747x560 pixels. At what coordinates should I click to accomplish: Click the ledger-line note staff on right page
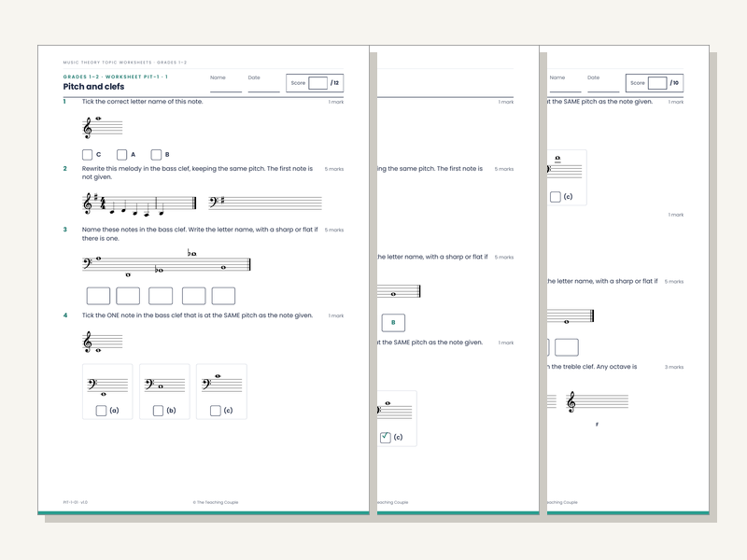pos(565,168)
